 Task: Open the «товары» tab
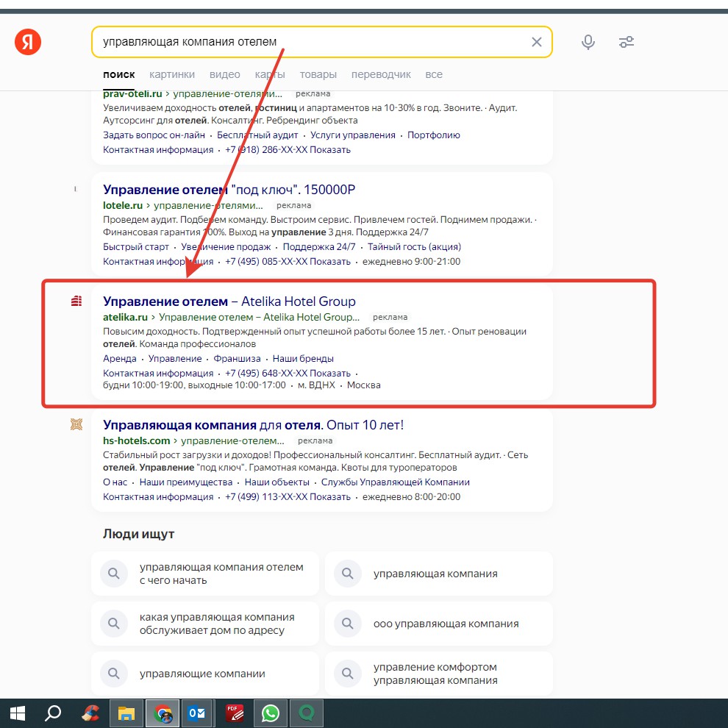(x=318, y=74)
